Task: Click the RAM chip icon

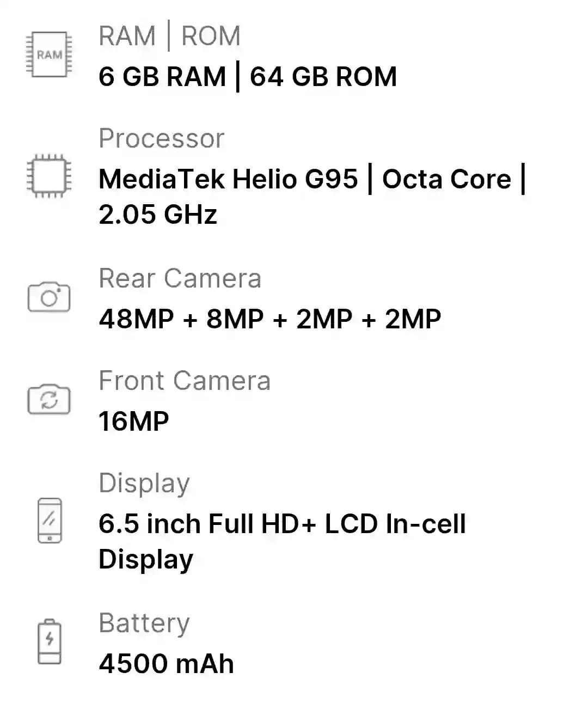Action: click(x=49, y=55)
